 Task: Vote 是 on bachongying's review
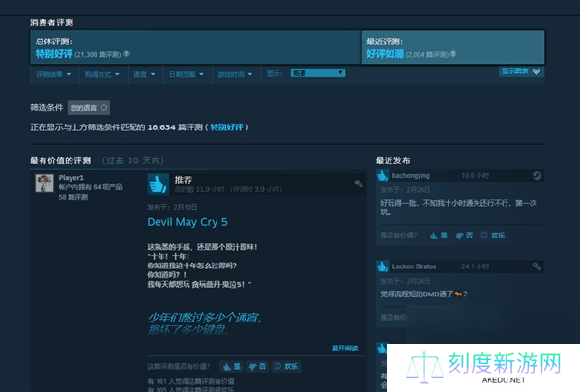pos(439,236)
